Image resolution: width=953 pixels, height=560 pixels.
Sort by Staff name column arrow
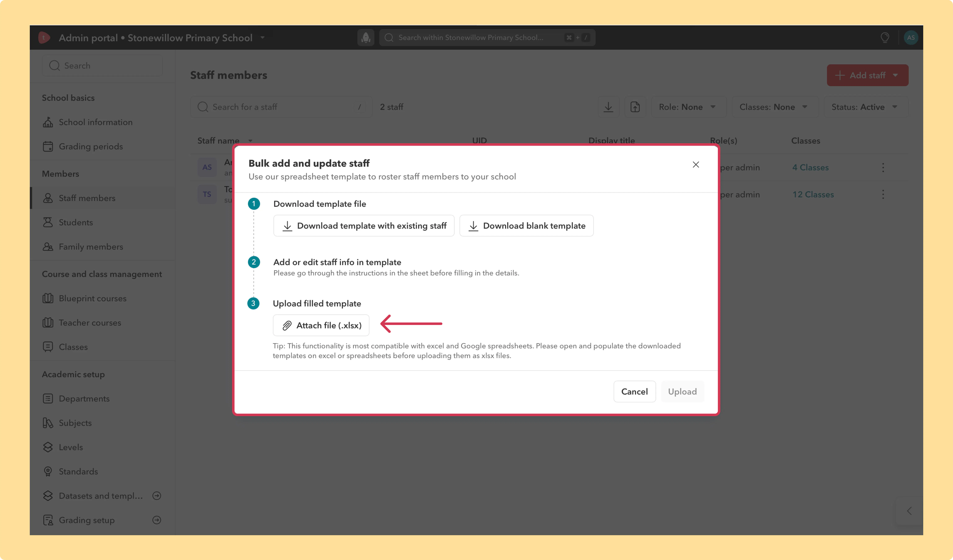(250, 141)
